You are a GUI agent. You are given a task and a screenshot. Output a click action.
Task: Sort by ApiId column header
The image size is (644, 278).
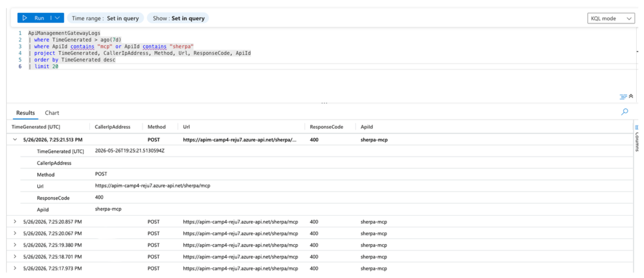[367, 127]
